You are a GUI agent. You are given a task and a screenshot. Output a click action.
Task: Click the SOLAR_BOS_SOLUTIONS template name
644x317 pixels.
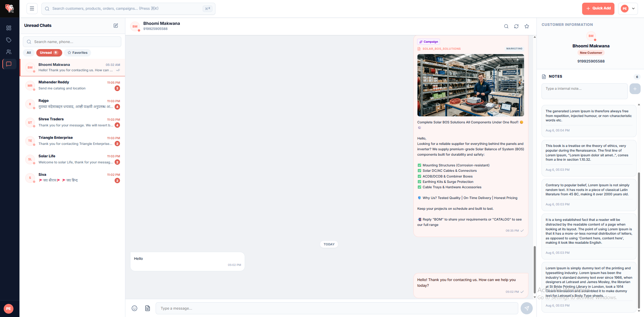(x=442, y=49)
